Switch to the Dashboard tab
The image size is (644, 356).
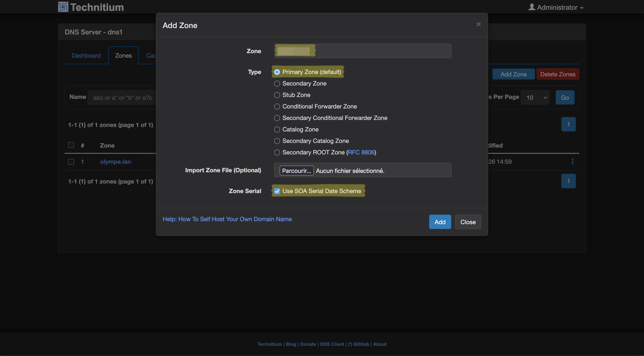tap(86, 56)
